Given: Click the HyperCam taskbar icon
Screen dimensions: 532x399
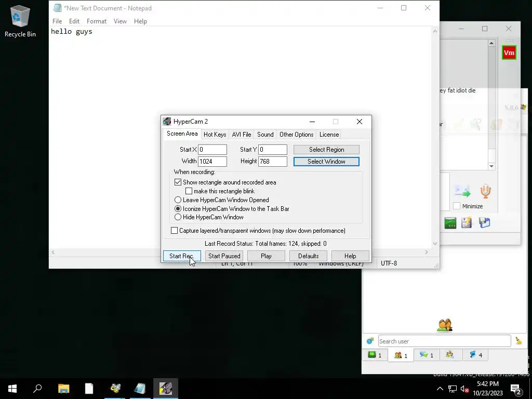Looking at the screenshot, I should click(x=166, y=389).
